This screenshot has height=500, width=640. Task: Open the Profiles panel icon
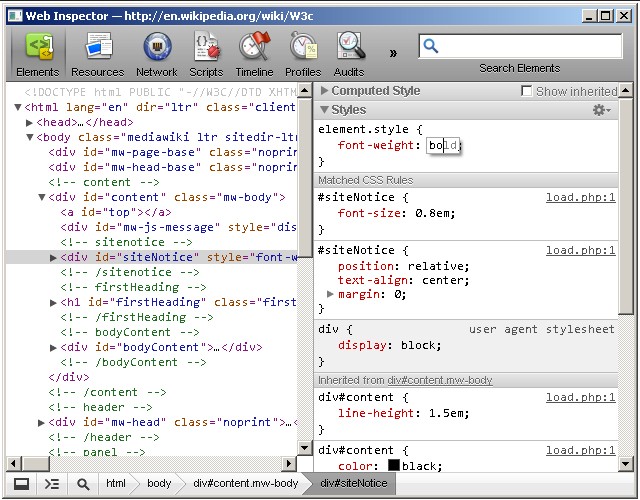point(303,46)
